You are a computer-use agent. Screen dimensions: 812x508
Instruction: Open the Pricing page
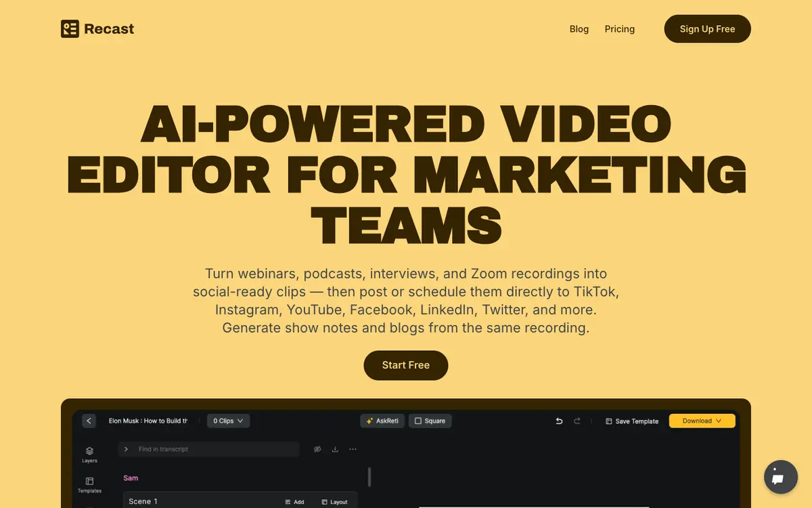(620, 29)
